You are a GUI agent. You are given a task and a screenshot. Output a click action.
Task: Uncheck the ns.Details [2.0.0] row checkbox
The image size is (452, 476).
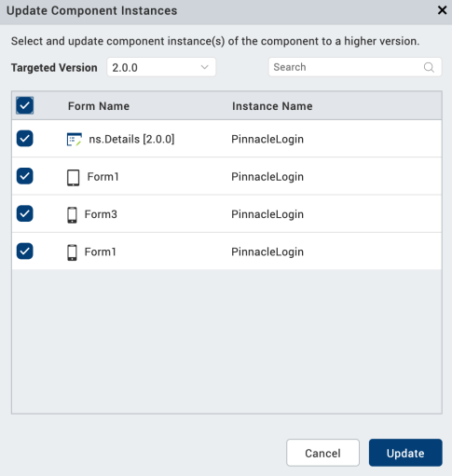click(x=25, y=139)
